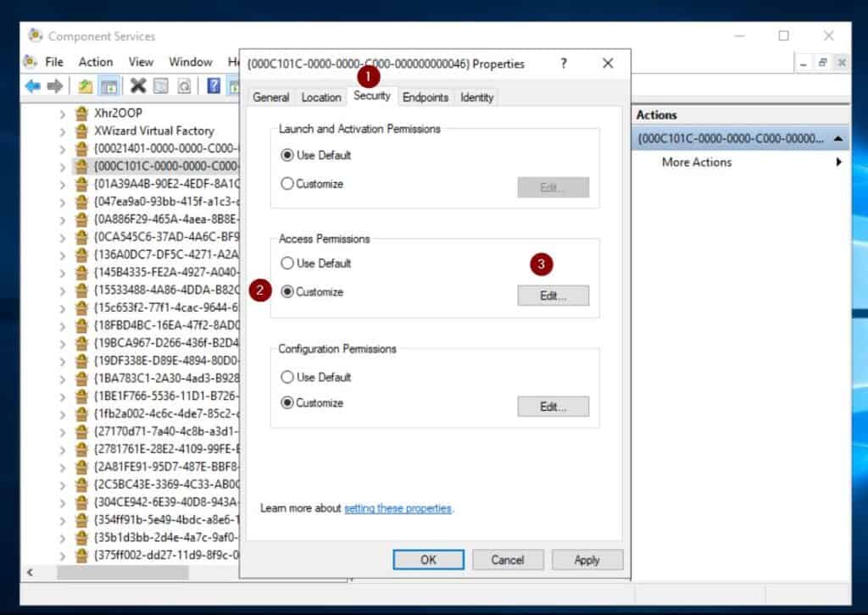
Task: Click the Component Services title bar icon
Action: 35,36
